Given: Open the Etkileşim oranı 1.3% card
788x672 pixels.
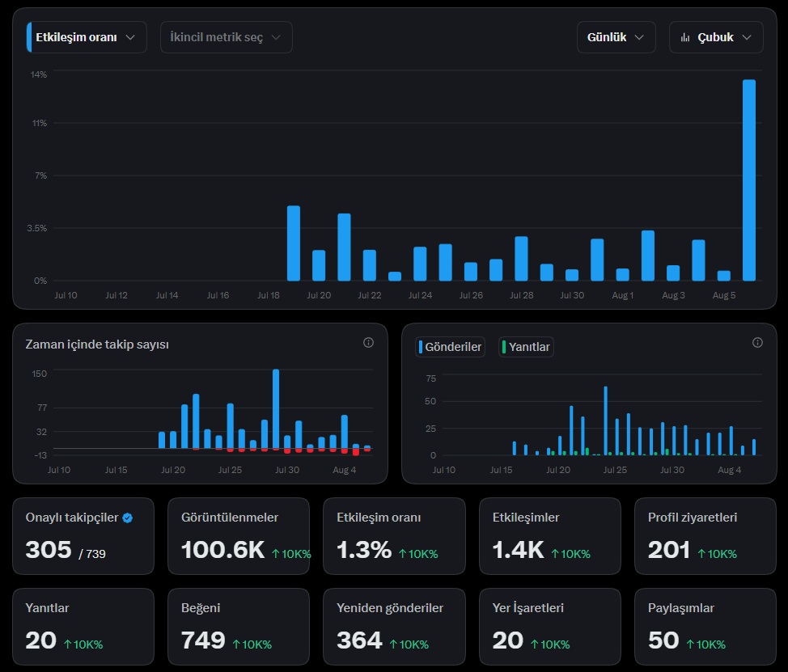Looking at the screenshot, I should coord(394,536).
